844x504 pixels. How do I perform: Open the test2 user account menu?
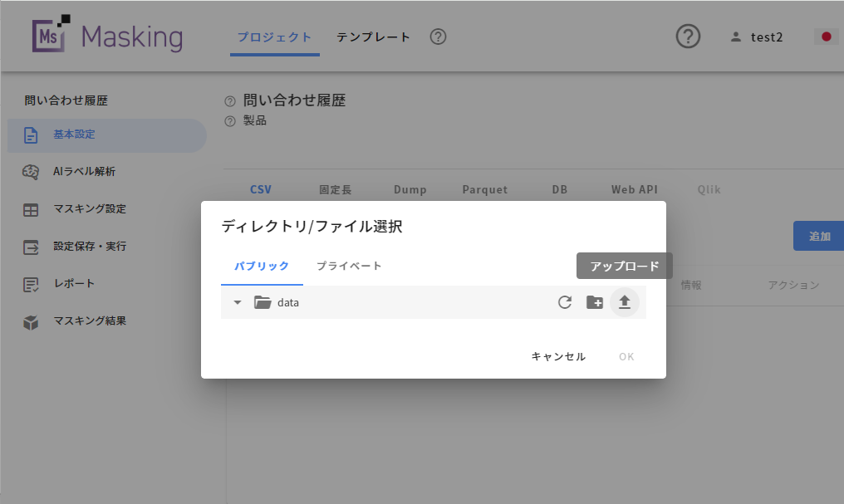[755, 37]
